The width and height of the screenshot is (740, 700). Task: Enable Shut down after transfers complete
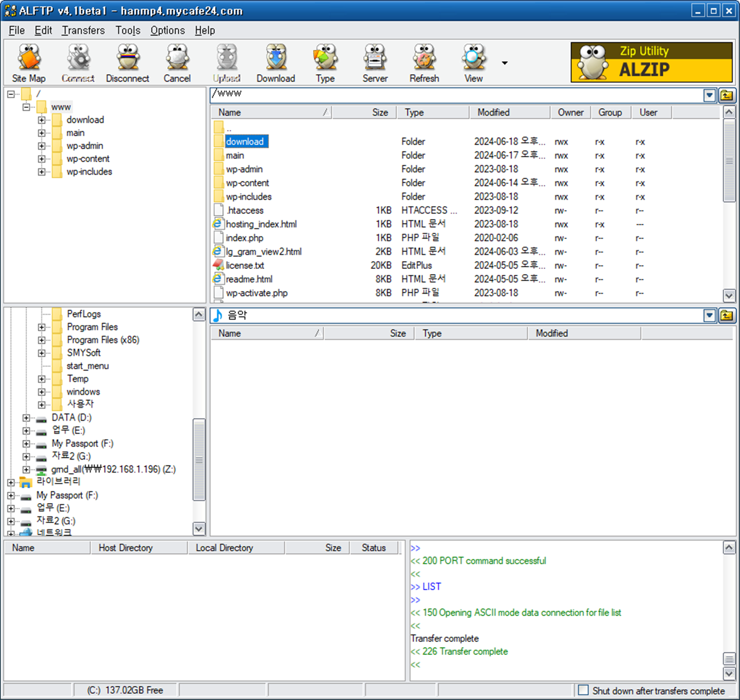584,690
